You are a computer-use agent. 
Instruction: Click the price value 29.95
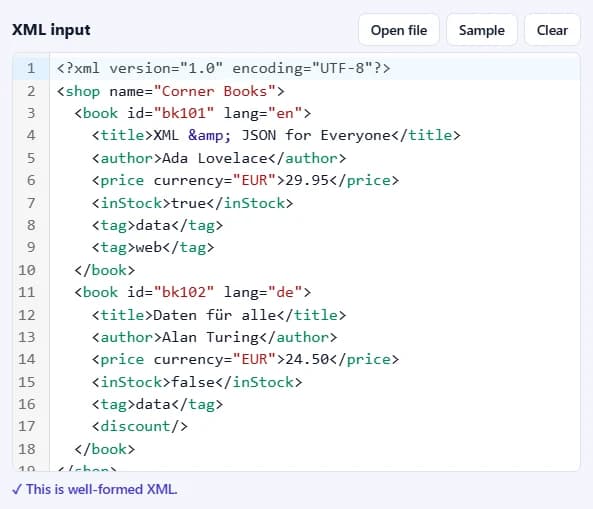pyautogui.click(x=307, y=180)
